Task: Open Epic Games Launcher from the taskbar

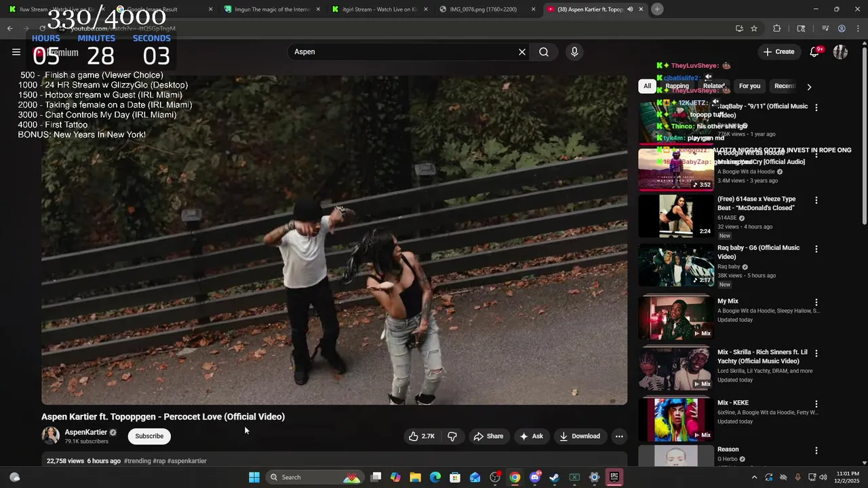Action: point(614,477)
